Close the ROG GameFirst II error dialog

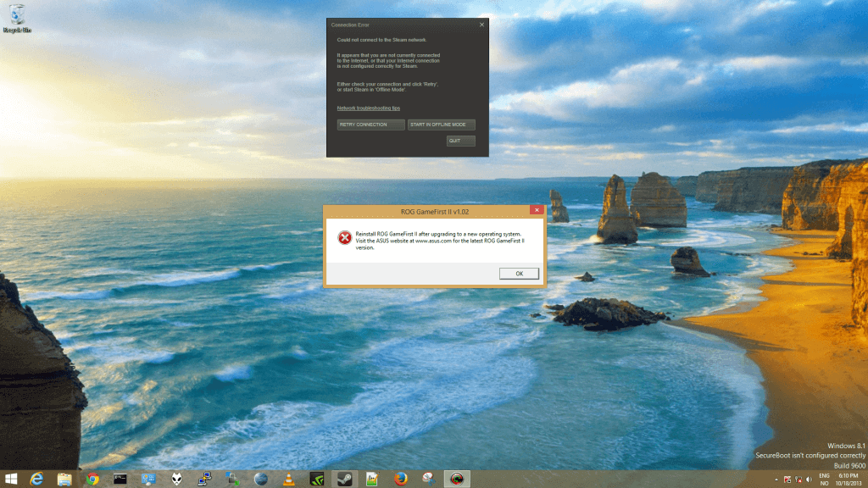[x=537, y=210]
